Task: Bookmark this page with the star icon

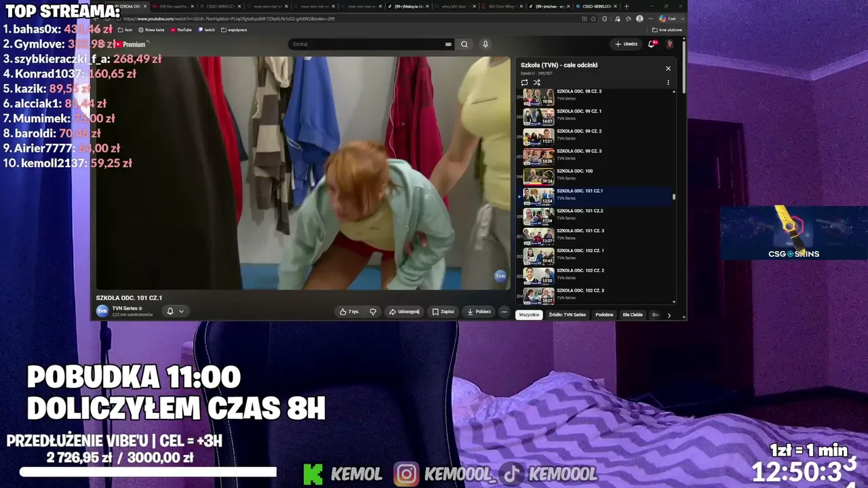Action: click(x=595, y=19)
